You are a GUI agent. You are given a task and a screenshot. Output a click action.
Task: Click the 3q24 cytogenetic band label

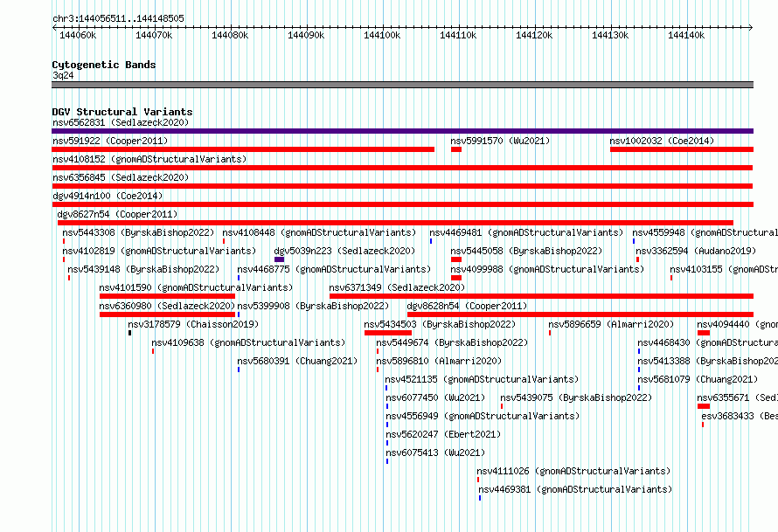coord(63,75)
